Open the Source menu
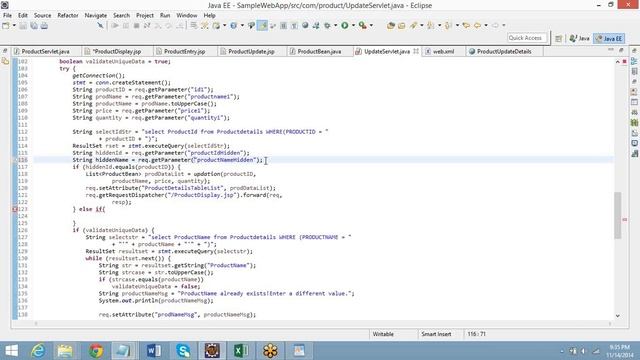The image size is (640, 360). 42,15
